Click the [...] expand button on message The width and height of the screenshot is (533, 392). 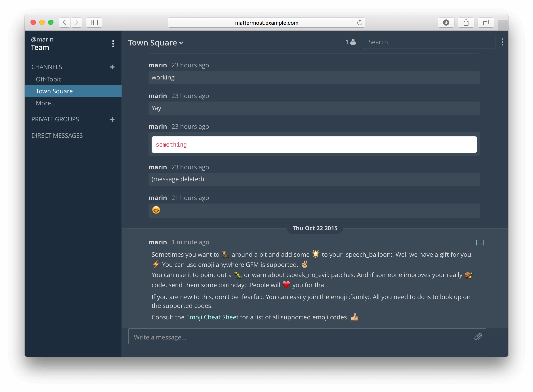[x=480, y=241]
